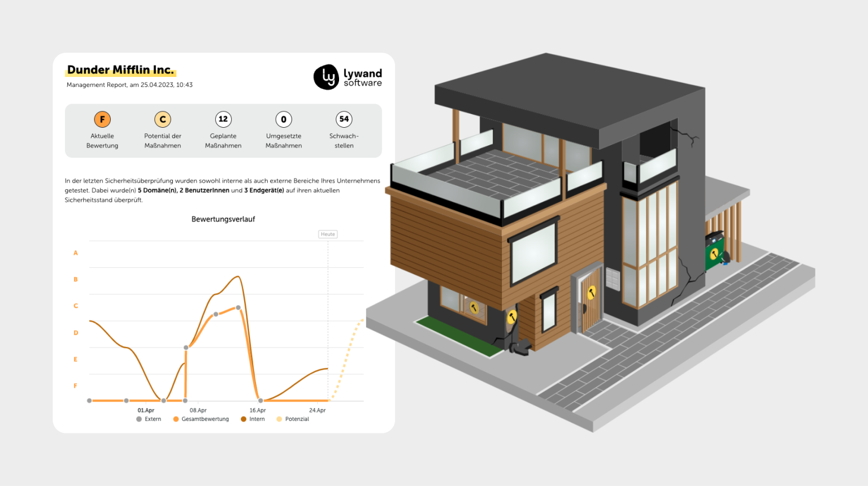Toggle the Gesamtbewertung legend entry
This screenshot has width=868, height=486.
201,419
